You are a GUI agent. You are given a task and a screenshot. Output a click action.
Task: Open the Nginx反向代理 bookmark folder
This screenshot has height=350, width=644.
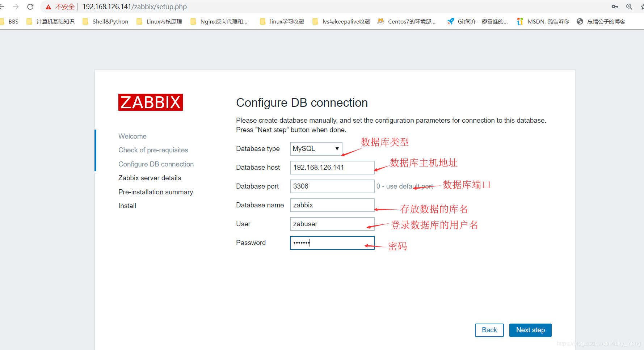pyautogui.click(x=219, y=21)
